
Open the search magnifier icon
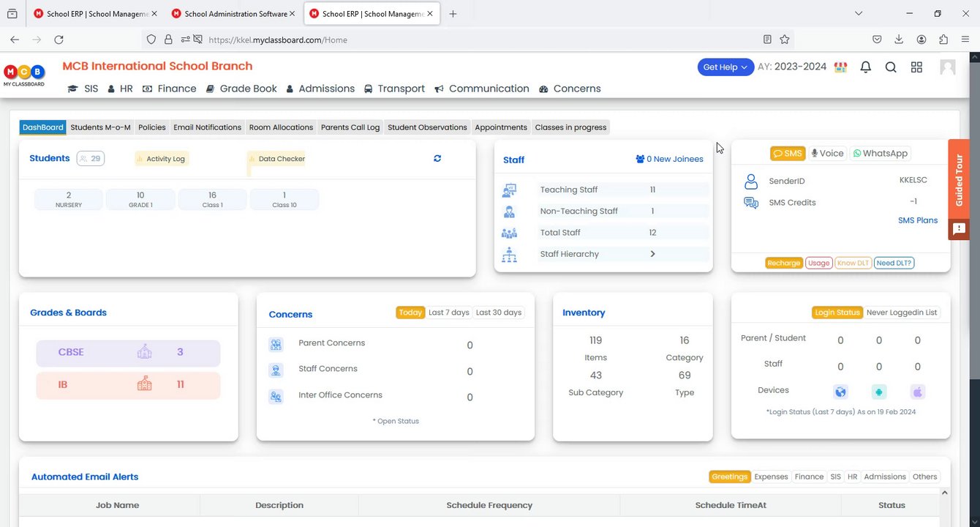[x=891, y=67]
